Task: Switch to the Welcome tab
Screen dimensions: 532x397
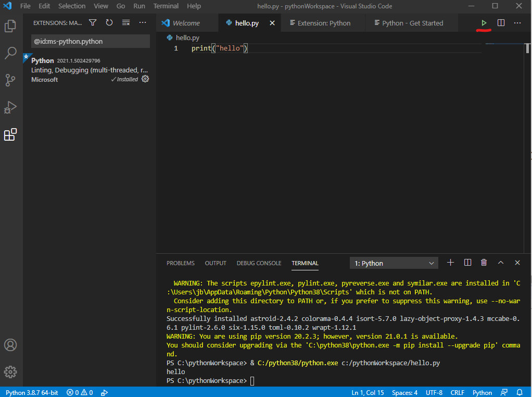Action: (x=187, y=23)
